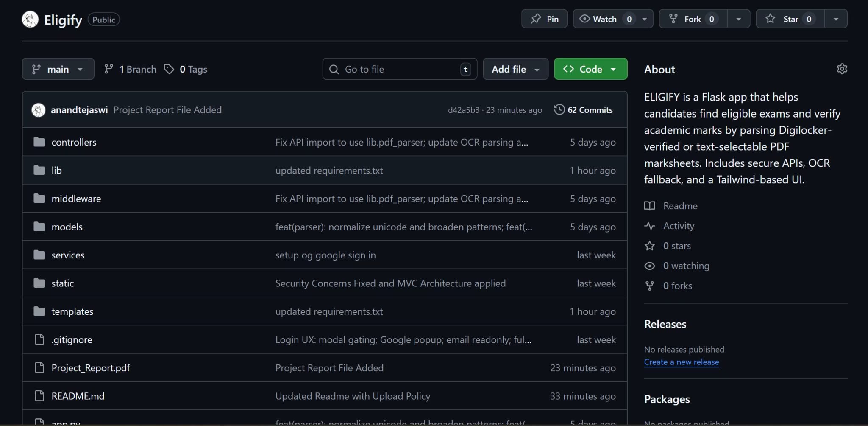The width and height of the screenshot is (868, 426).
Task: Click the models folder icon
Action: [39, 227]
